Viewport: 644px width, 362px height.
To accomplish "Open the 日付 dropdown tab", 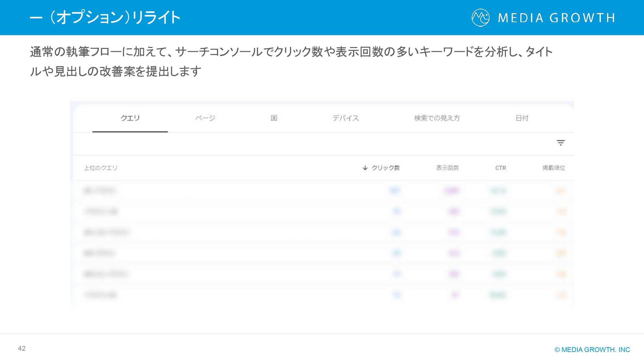I will (522, 118).
